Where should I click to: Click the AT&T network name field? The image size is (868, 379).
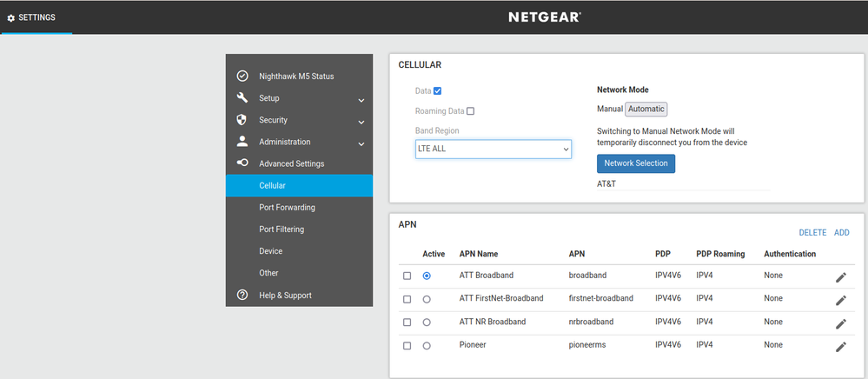point(683,184)
